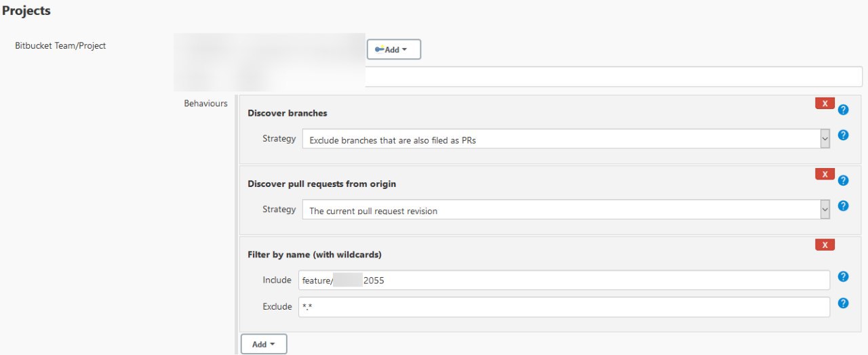Click the Behaviours label
868x355 pixels.
pyautogui.click(x=205, y=104)
